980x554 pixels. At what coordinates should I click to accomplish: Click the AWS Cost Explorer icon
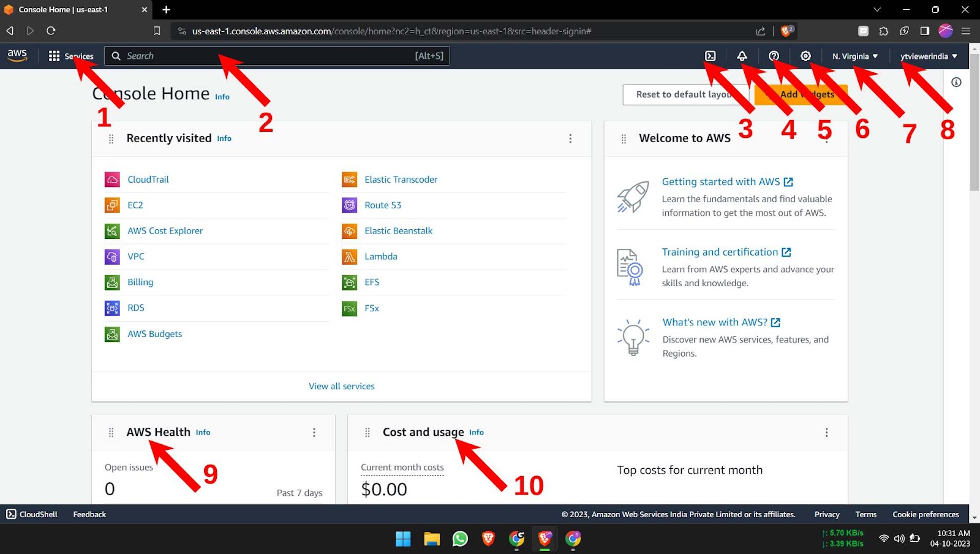(112, 231)
